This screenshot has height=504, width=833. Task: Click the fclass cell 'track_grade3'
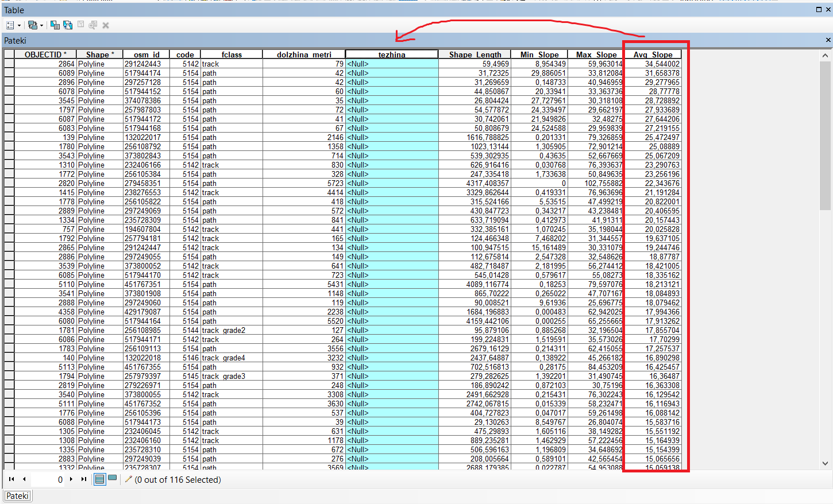tap(232, 376)
